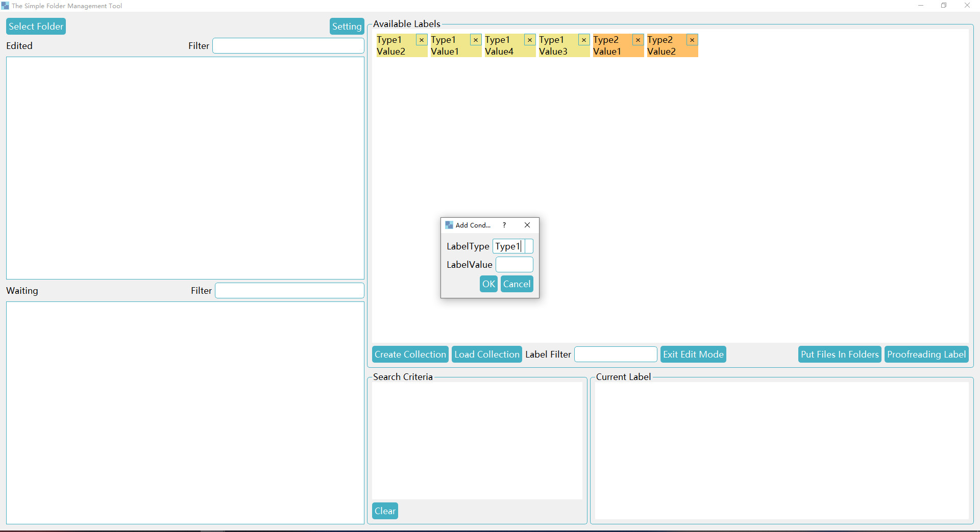Image resolution: width=980 pixels, height=532 pixels.
Task: Click the Add Condition dialog title bar icon
Action: pyautogui.click(x=449, y=225)
